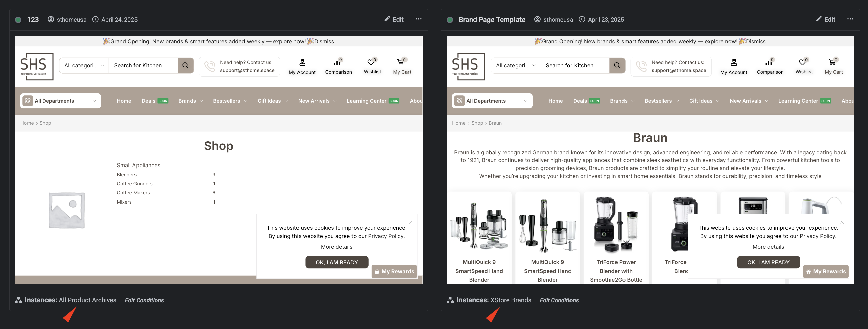Image resolution: width=868 pixels, height=329 pixels.
Task: Open My Cart icon in Brand Page preview
Action: click(x=832, y=62)
